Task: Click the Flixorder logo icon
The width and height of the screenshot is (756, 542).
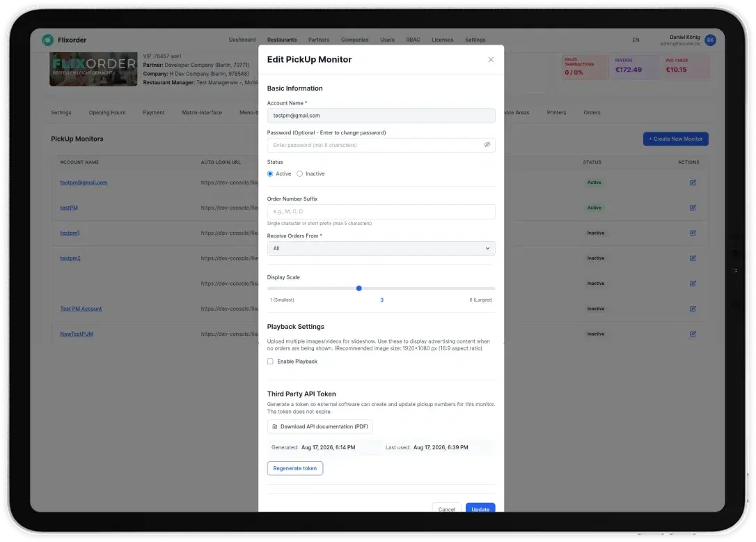Action: point(48,40)
